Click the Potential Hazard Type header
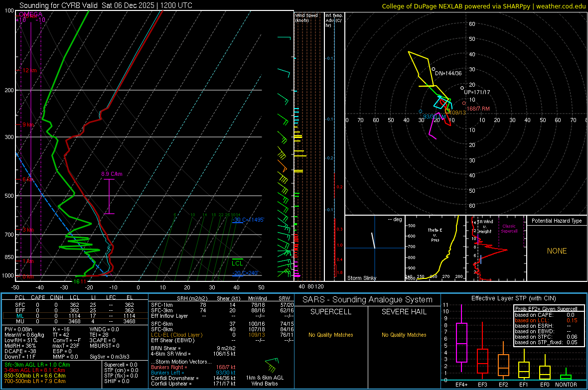Image resolution: width=588 pixels, height=390 pixels. pyautogui.click(x=557, y=221)
